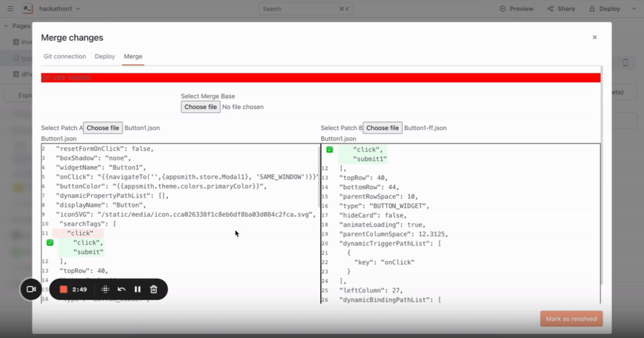Click the Deploy rocket icon

point(592,9)
